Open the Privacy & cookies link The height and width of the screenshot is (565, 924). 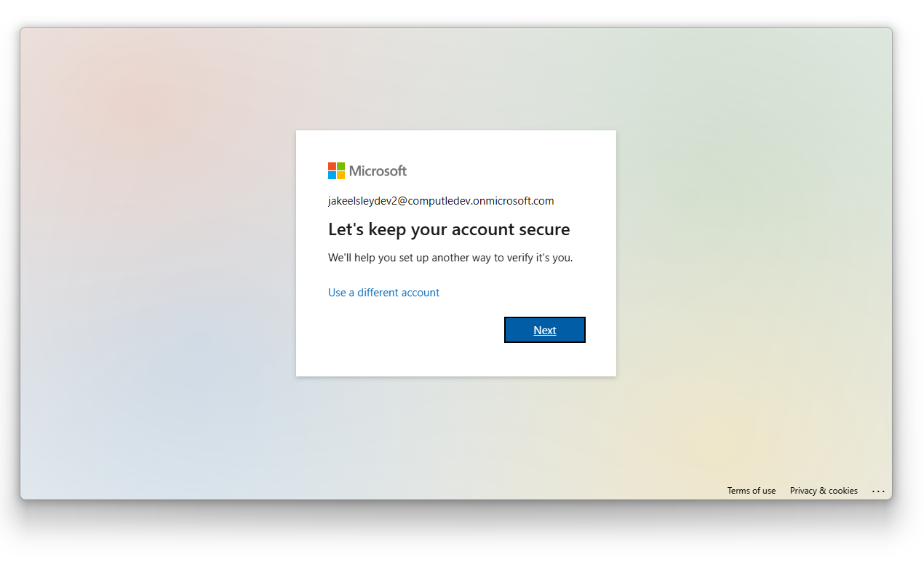tap(823, 491)
